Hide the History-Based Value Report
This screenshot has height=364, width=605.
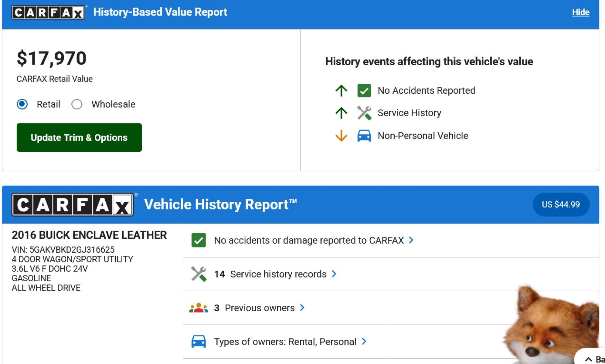pos(581,12)
